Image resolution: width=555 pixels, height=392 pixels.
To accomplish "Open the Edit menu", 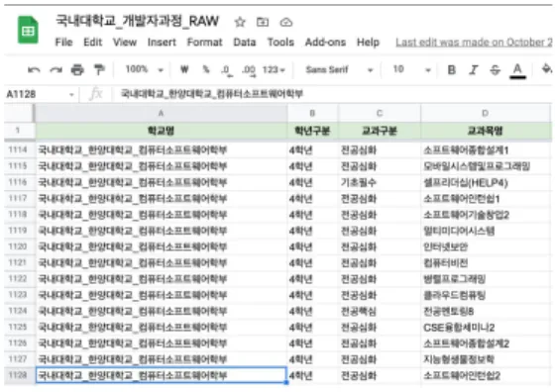I will point(93,42).
